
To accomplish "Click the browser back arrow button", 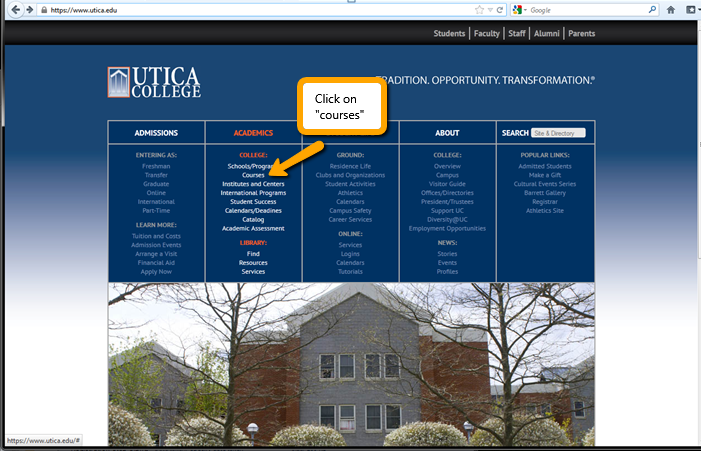I will pyautogui.click(x=16, y=9).
